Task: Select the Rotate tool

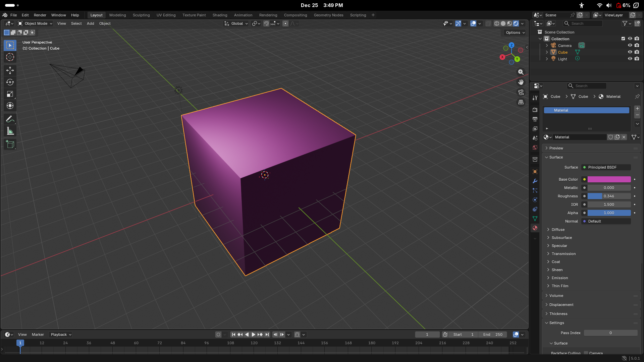Action: [10, 82]
